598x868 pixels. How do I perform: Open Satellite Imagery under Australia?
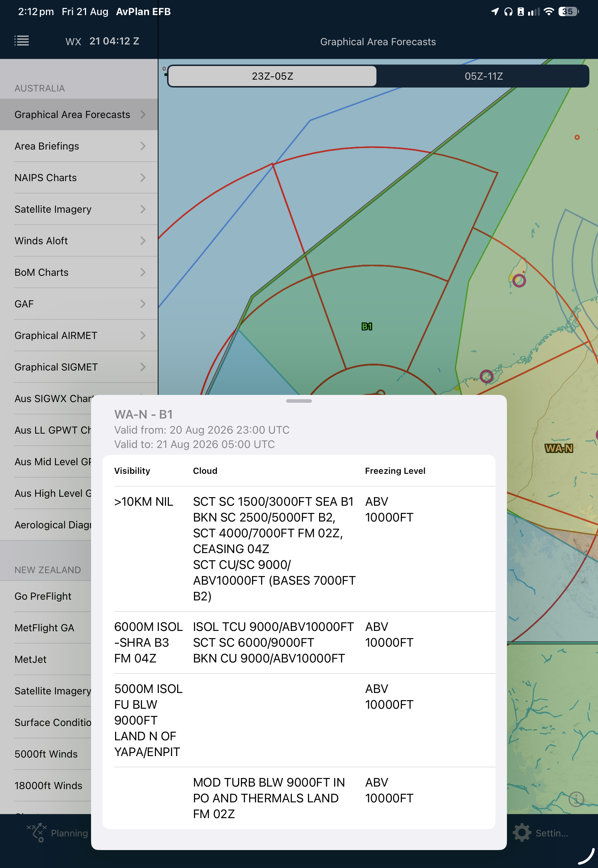pos(79,209)
